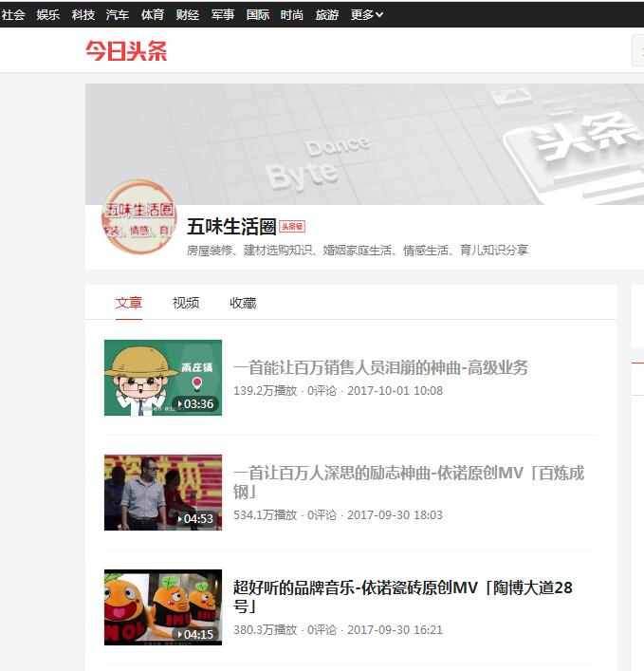Select the 财经 nav item
Screen dimensions: 644x671
click(188, 14)
